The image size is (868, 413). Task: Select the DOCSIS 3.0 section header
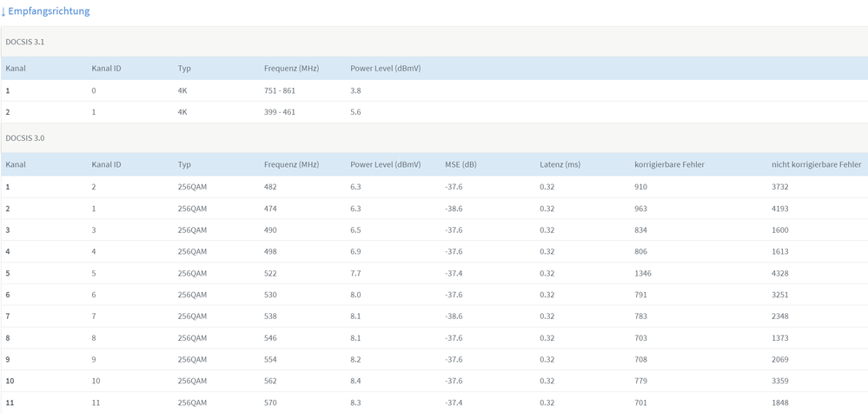434,138
